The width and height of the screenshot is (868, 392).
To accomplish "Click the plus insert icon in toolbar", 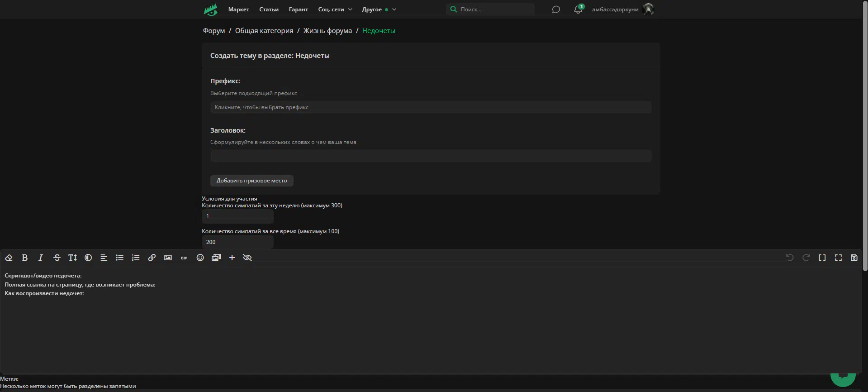I will 232,258.
